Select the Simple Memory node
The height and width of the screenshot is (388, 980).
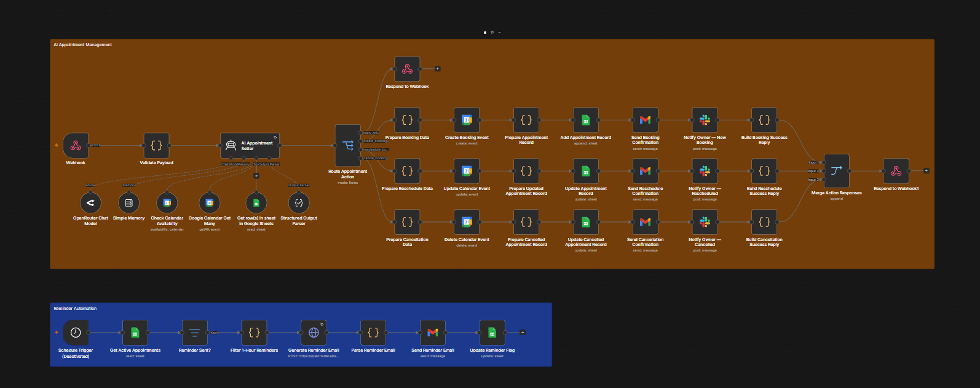pos(128,203)
